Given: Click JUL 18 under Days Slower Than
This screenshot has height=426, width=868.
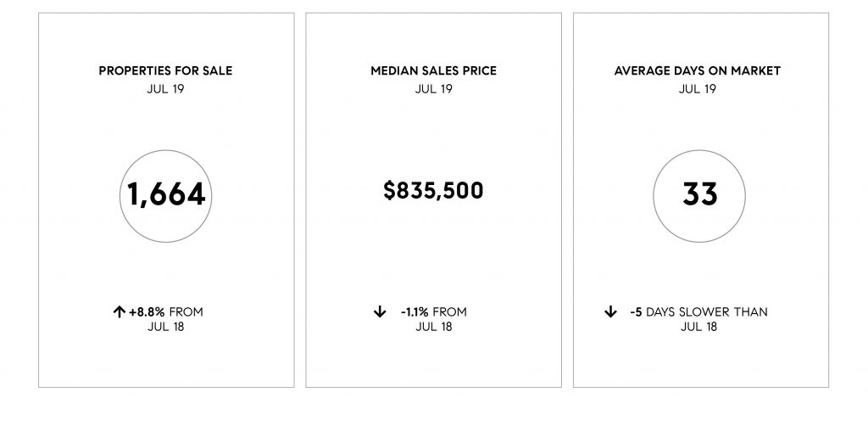Looking at the screenshot, I should (698, 327).
